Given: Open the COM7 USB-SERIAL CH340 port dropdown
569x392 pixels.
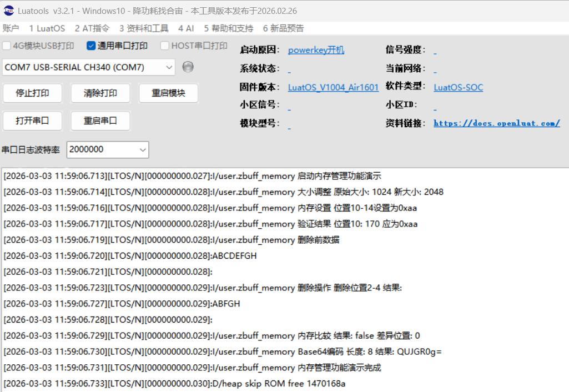Looking at the screenshot, I should coord(89,68).
